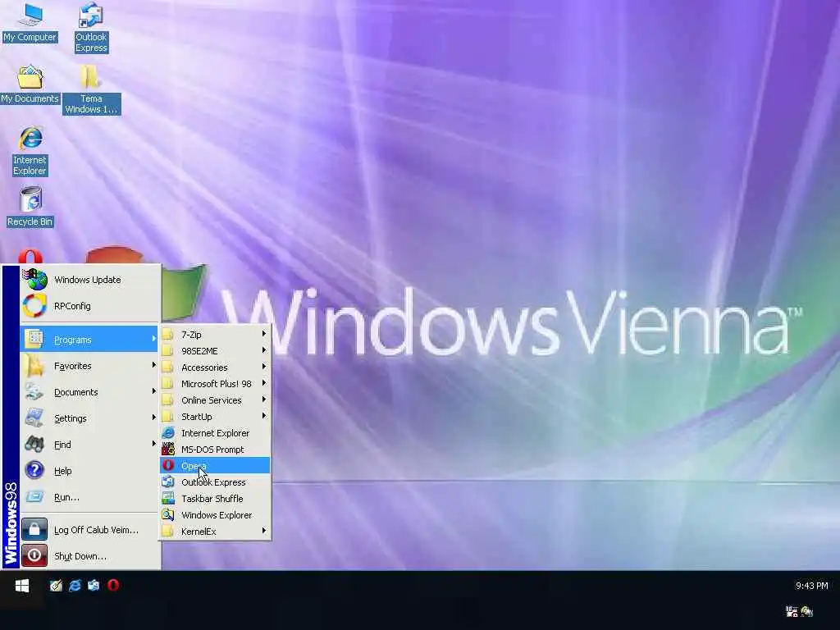Expand the Microsoft Plus! 98 arrow
The height and width of the screenshot is (630, 840).
pos(264,384)
